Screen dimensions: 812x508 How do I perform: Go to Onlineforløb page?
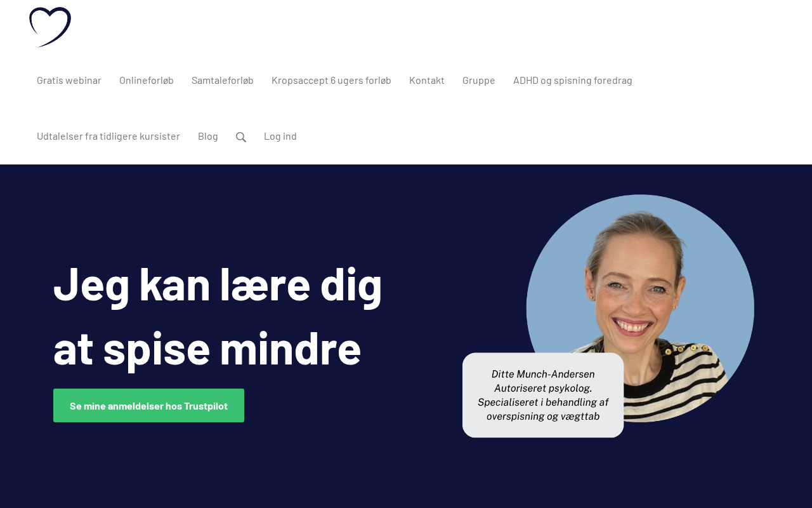147,80
